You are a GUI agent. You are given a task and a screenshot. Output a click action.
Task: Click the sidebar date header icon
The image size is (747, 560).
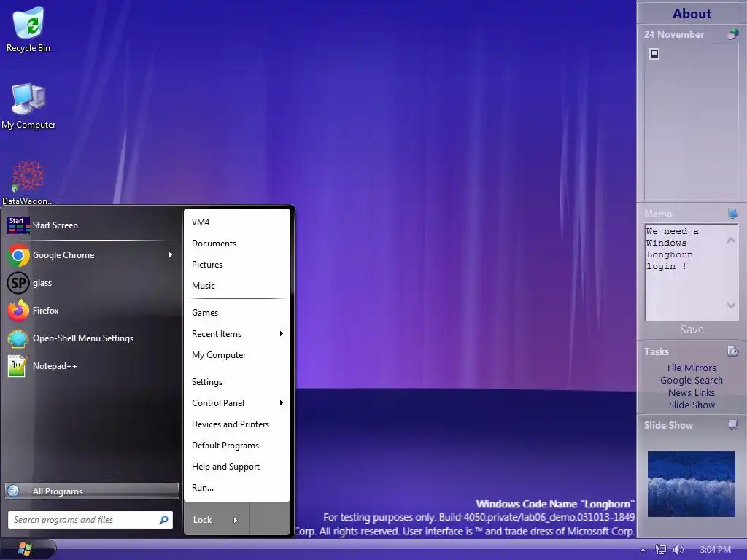pyautogui.click(x=733, y=34)
